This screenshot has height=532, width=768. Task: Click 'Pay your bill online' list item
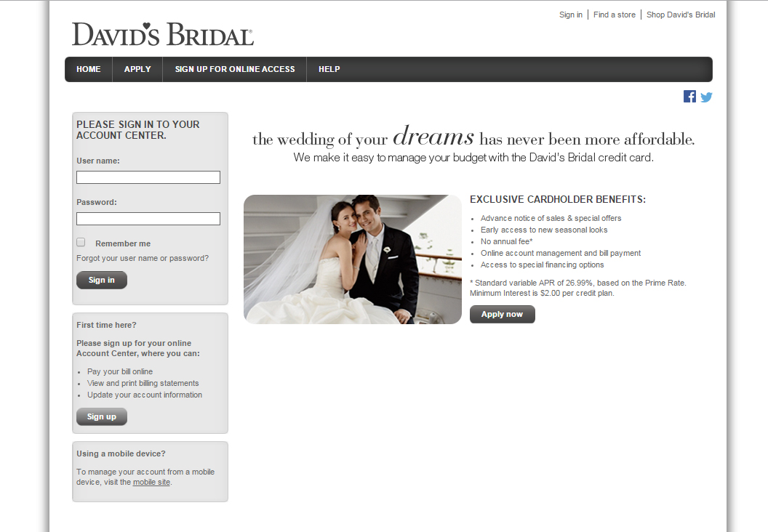click(120, 371)
